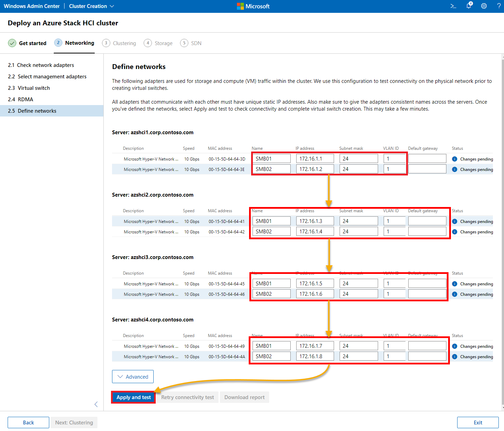
Task: Open the help question mark icon
Action: click(x=499, y=6)
